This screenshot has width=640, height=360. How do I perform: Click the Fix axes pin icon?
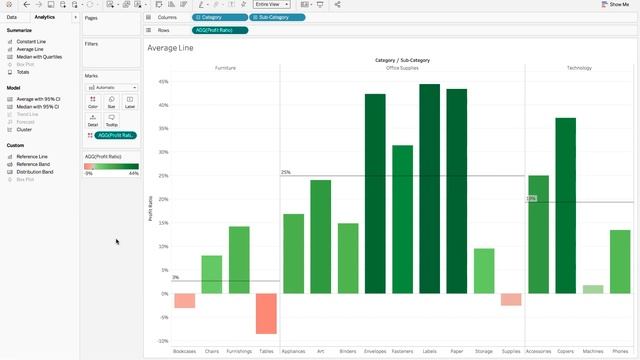pos(244,4)
